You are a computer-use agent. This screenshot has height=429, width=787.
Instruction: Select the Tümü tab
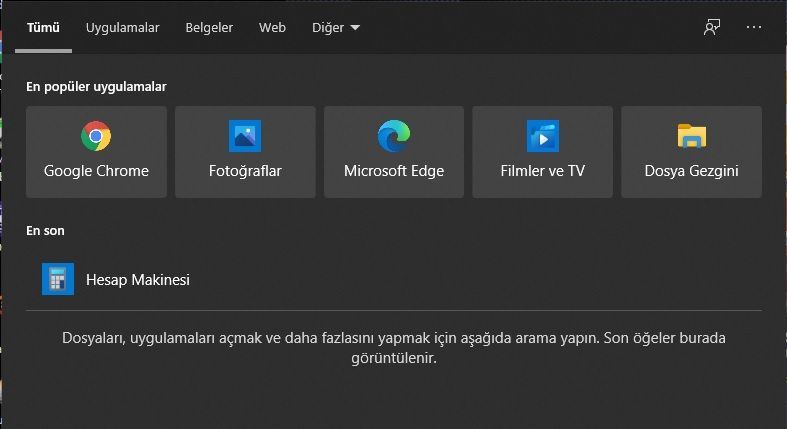point(43,27)
